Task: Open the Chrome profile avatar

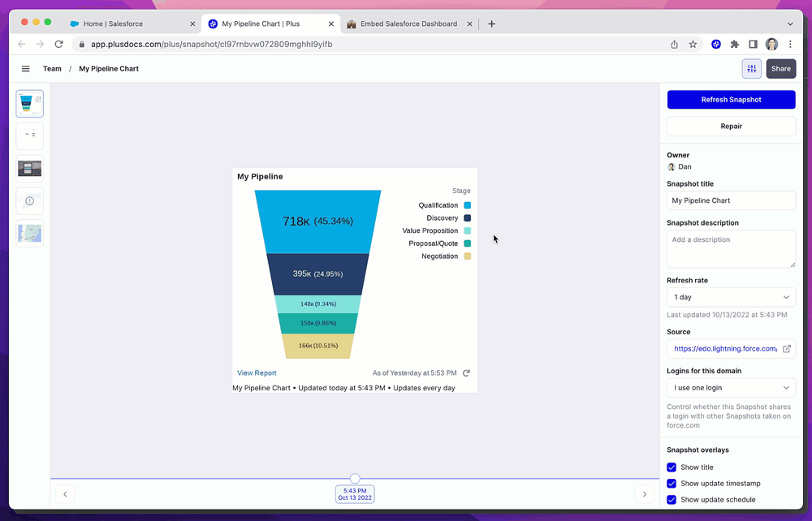Action: (x=771, y=45)
